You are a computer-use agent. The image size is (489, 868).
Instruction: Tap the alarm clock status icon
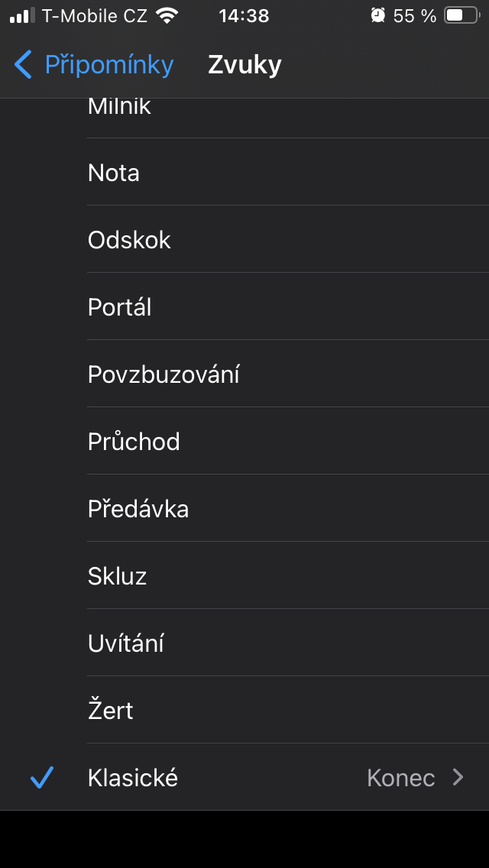coord(377,15)
